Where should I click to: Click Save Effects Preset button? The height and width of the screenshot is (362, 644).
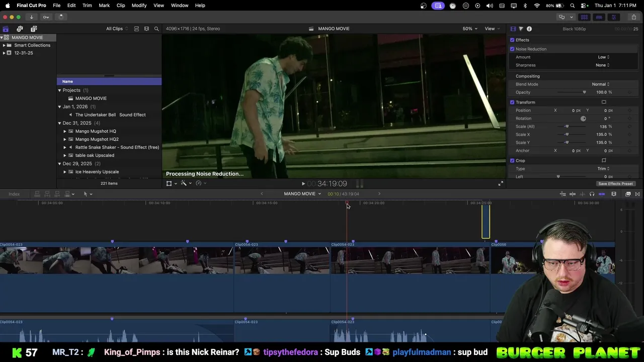pyautogui.click(x=615, y=184)
